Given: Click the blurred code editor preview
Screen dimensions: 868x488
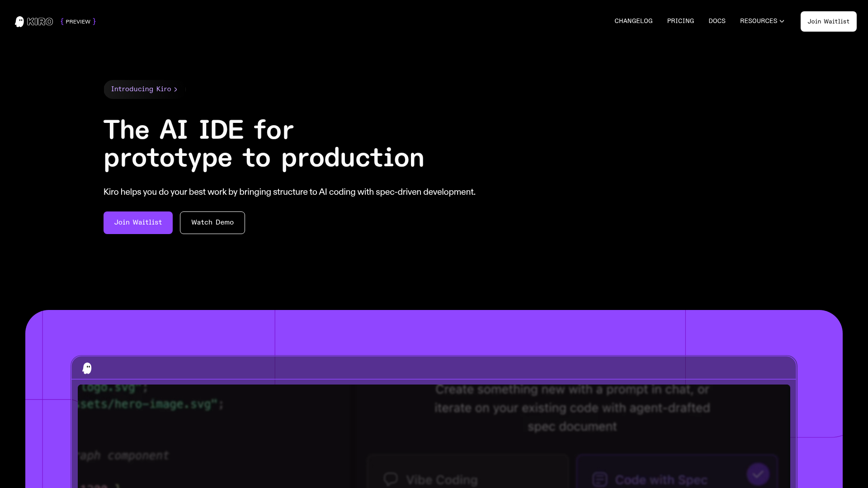Looking at the screenshot, I should (x=212, y=434).
